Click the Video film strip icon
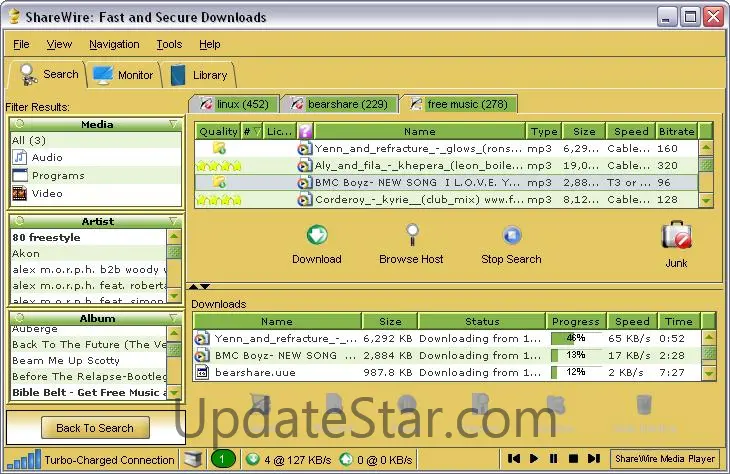This screenshot has height=474, width=730. click(x=20, y=193)
